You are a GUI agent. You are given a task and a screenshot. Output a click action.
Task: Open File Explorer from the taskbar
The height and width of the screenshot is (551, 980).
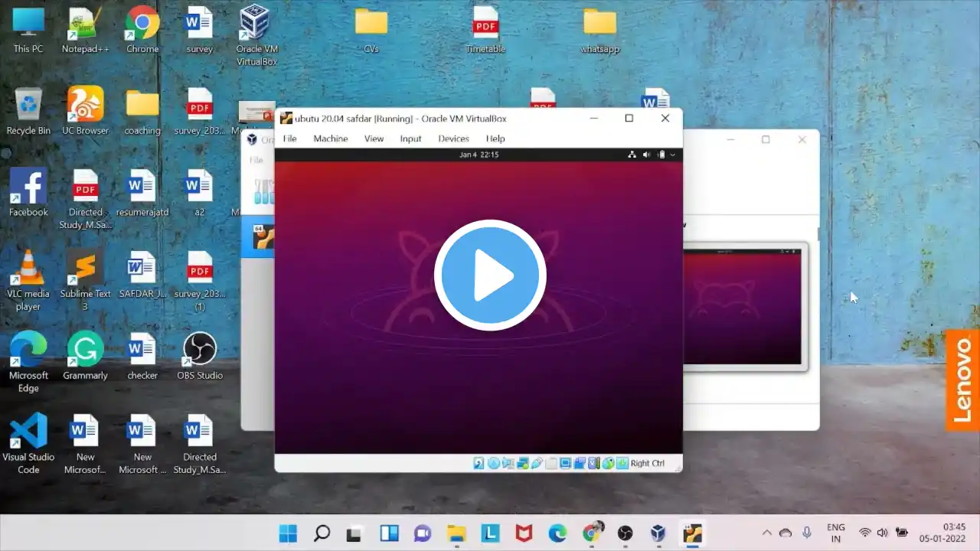456,533
